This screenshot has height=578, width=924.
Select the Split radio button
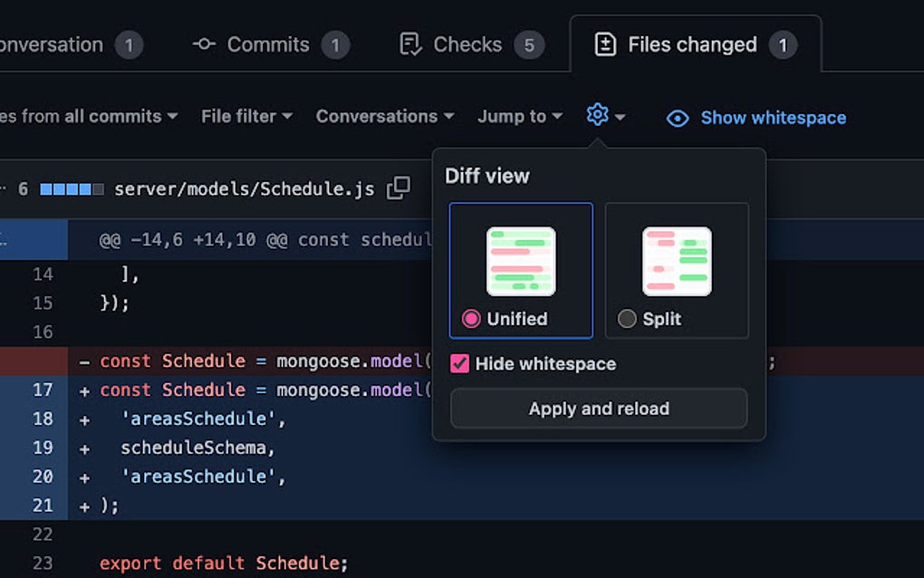[628, 319]
